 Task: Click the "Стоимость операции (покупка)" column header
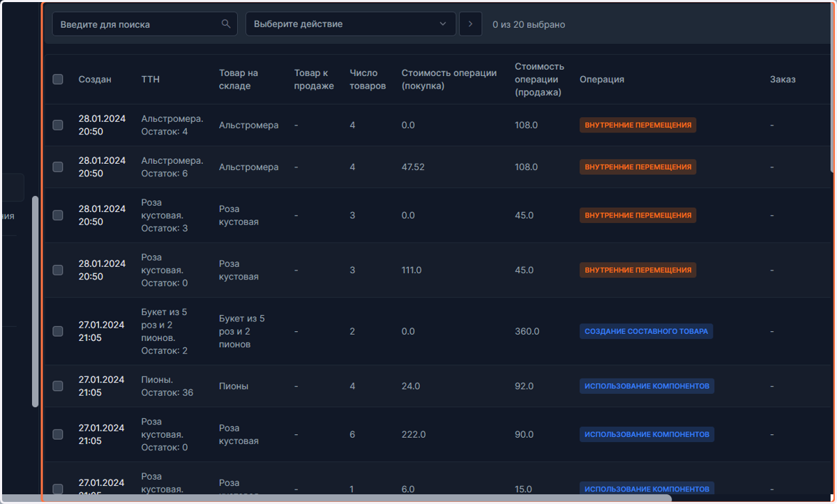(x=449, y=79)
